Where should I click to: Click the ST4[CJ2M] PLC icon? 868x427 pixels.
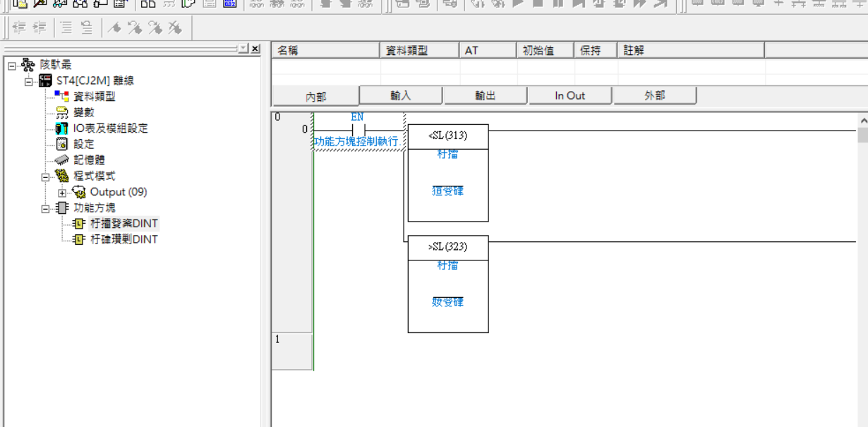[x=46, y=80]
